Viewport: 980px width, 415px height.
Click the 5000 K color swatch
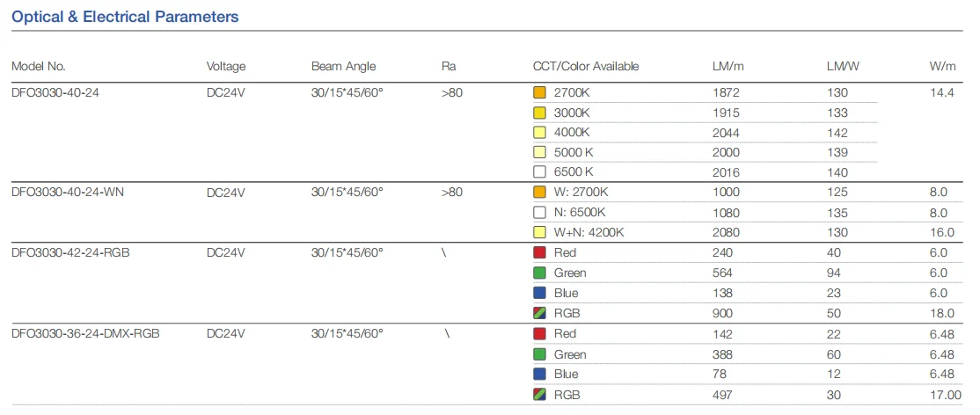coord(540,152)
